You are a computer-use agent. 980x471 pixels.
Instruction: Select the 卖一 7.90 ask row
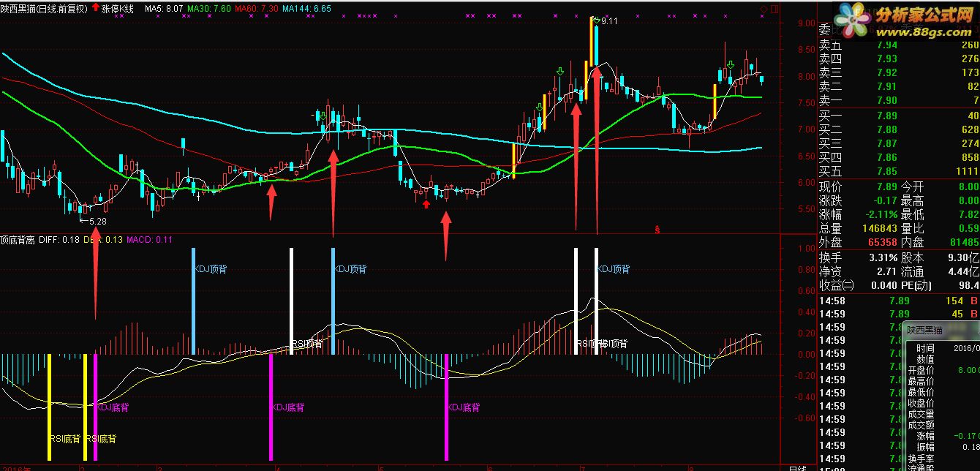[x=898, y=100]
